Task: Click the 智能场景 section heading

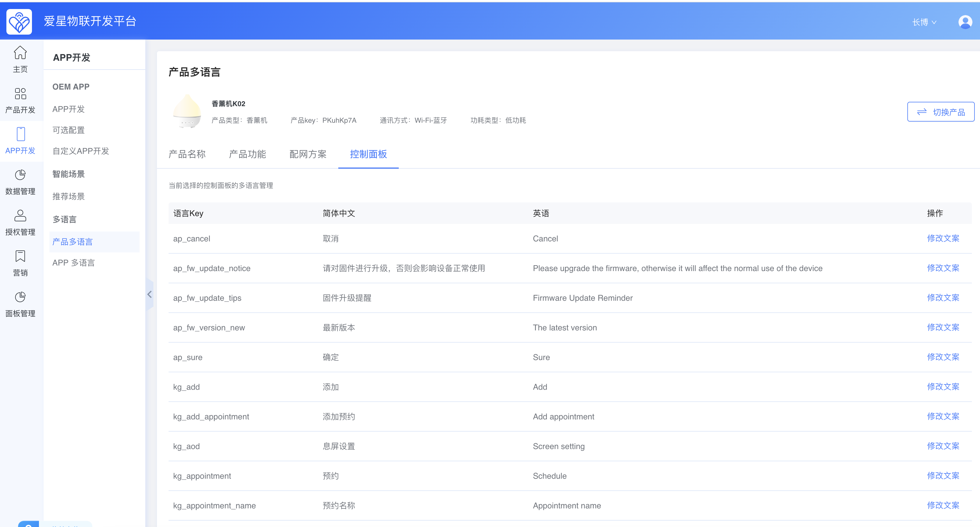Action: coord(69,174)
